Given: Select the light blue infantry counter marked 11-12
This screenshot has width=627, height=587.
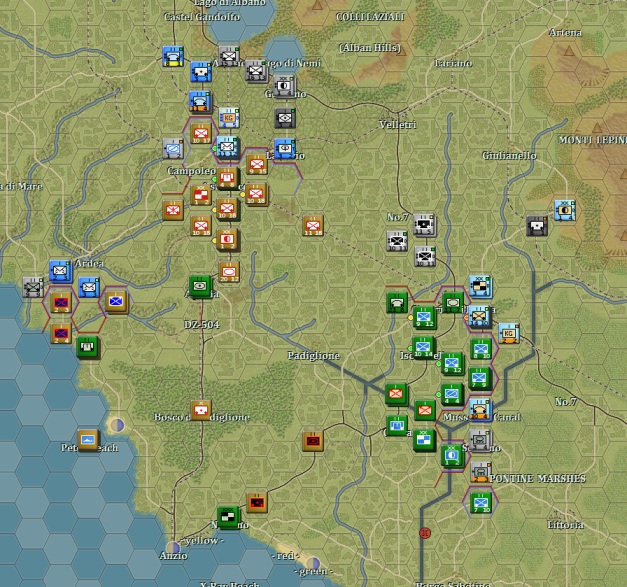Looking at the screenshot, I should (x=228, y=147).
